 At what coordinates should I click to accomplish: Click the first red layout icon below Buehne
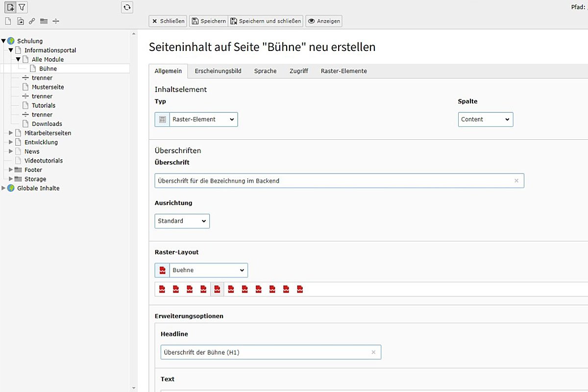click(x=162, y=289)
